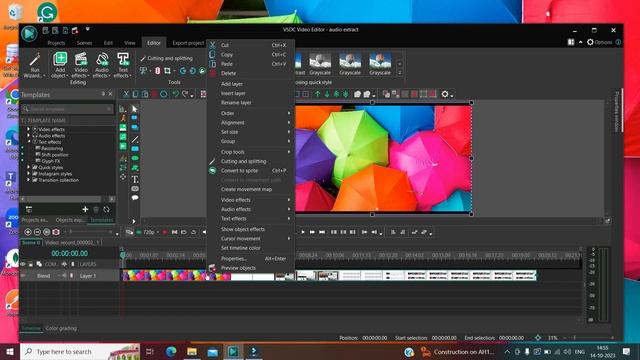Screen dimensions: 640x360
Task: Expand the Audio effects tree node
Action: pyautogui.click(x=29, y=136)
